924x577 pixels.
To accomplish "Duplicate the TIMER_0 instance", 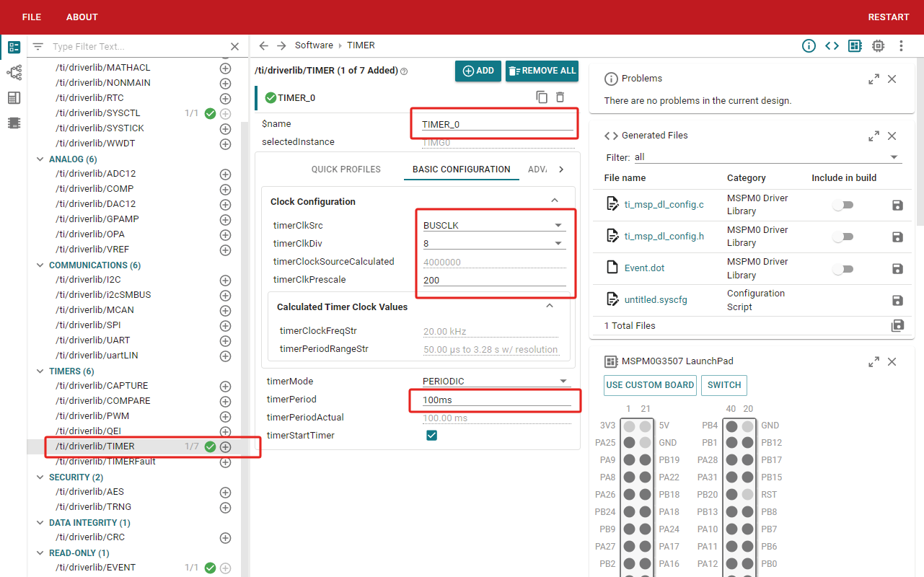I will click(x=542, y=97).
